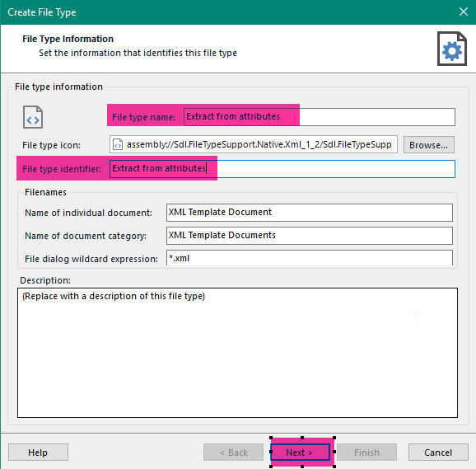This screenshot has height=469, width=476.
Task: Cancel the file type creation
Action: coord(438,453)
